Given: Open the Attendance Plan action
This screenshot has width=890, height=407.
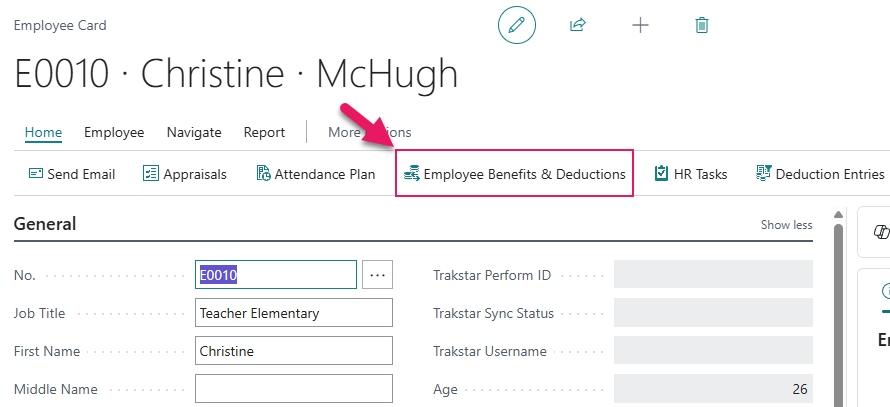Looking at the screenshot, I should 316,174.
